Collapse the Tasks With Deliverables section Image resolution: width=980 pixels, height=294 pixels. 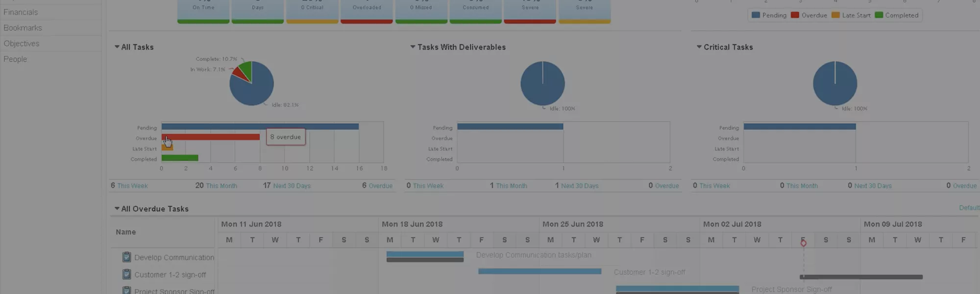(413, 47)
